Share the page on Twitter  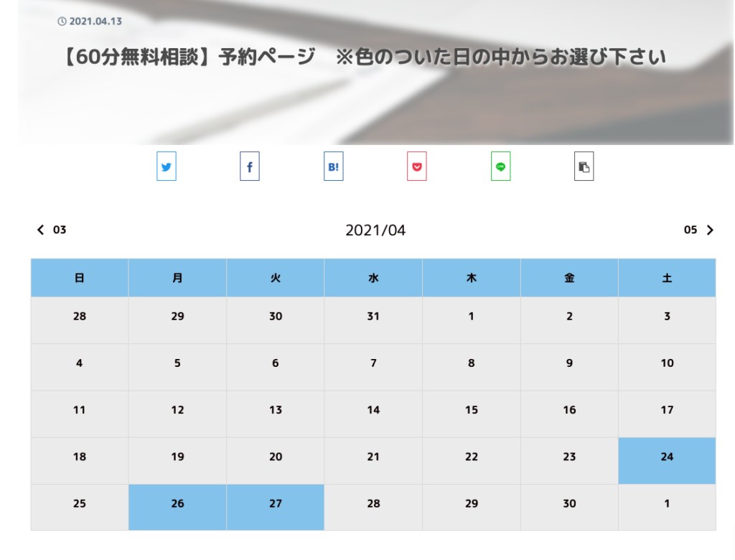167,166
